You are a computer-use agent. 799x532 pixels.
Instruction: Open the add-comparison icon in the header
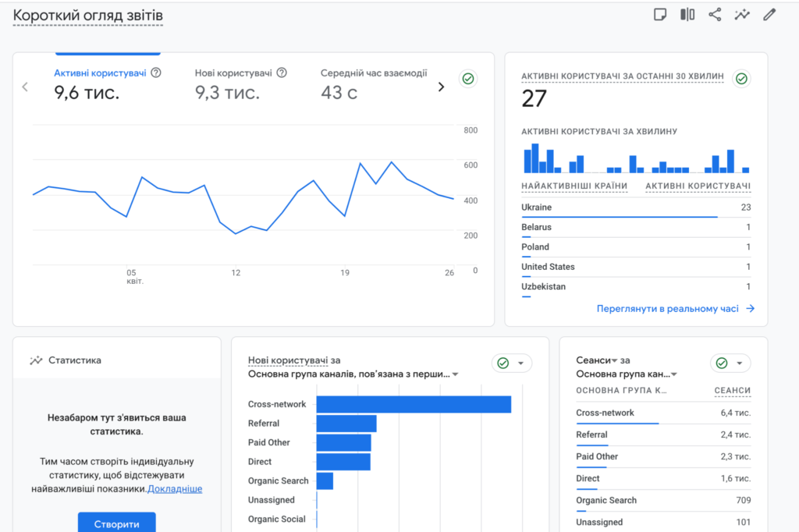pos(687,14)
